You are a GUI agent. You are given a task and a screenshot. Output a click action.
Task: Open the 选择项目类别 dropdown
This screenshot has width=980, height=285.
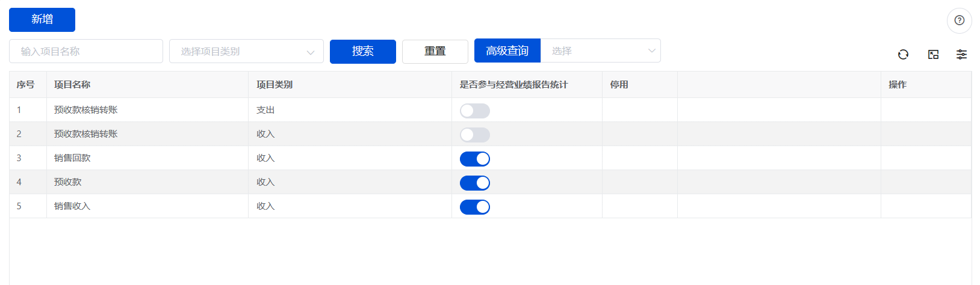point(246,51)
